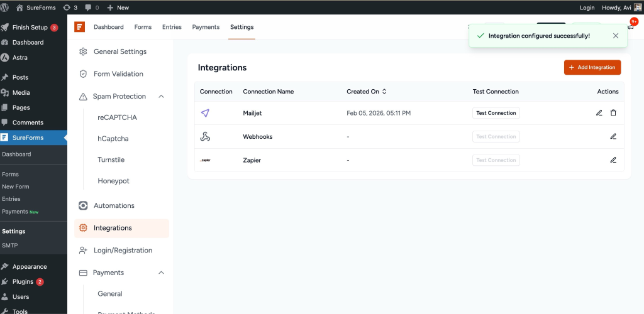Open the Tools menu
644x314 pixels.
(19, 311)
